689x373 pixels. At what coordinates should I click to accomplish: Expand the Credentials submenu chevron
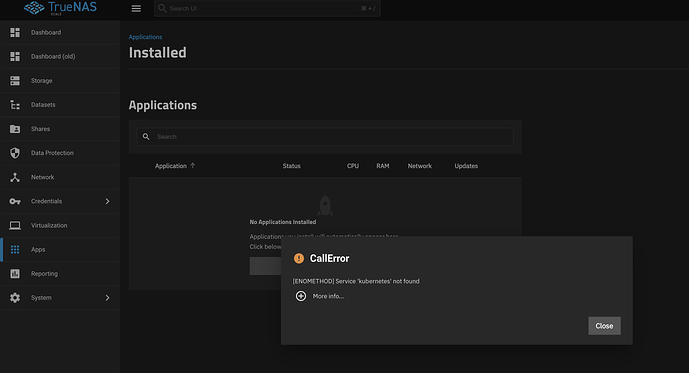(107, 201)
